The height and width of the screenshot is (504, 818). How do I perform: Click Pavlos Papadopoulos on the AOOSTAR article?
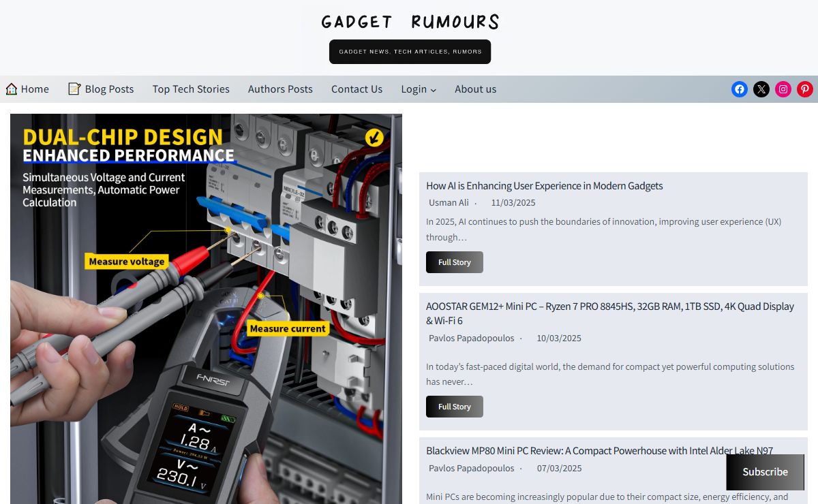pos(471,338)
